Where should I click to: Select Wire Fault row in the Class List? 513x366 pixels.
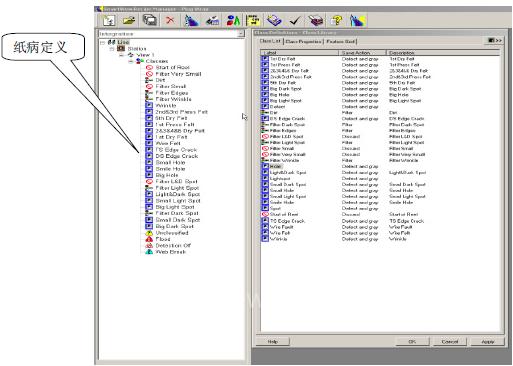click(x=380, y=227)
